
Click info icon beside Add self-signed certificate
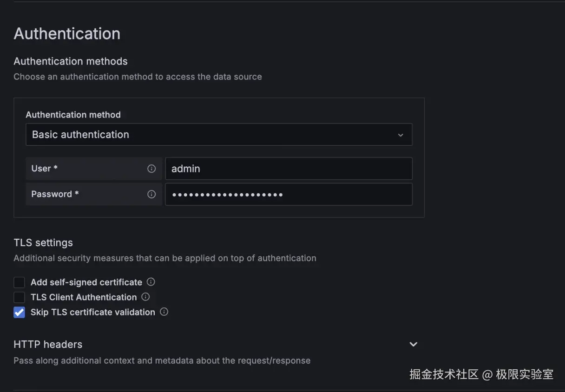pos(151,282)
